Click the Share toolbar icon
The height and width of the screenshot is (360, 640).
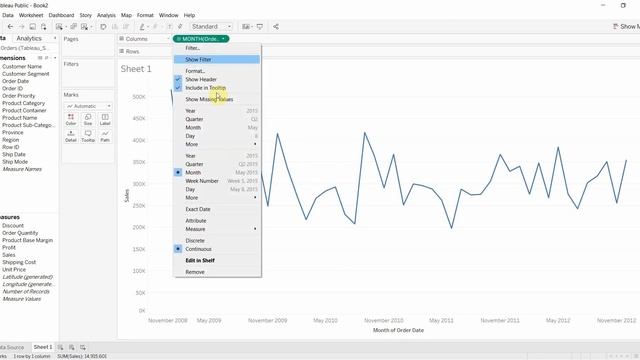coord(276,27)
